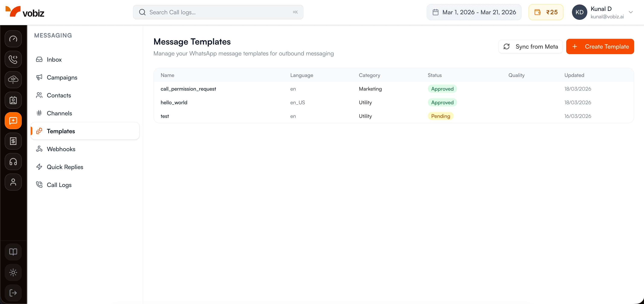Viewport: 644px width, 304px height.
Task: Select the contacts ID card icon
Action: 13,100
